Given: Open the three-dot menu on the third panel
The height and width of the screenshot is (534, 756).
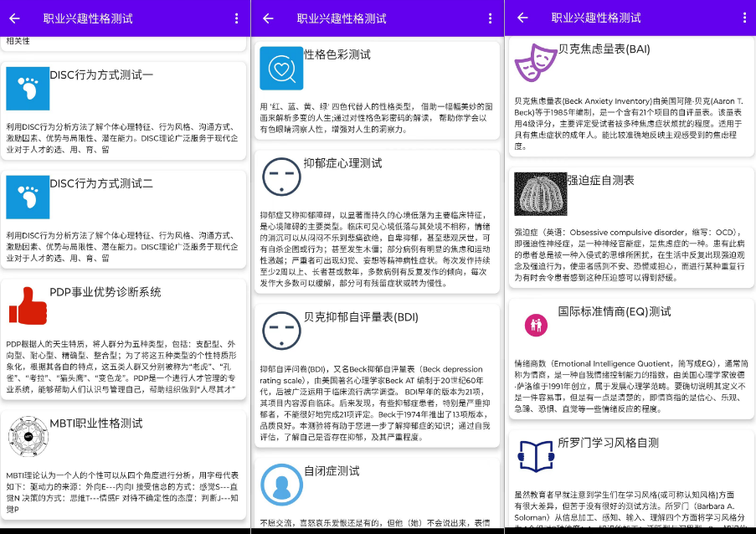Looking at the screenshot, I should (743, 17).
